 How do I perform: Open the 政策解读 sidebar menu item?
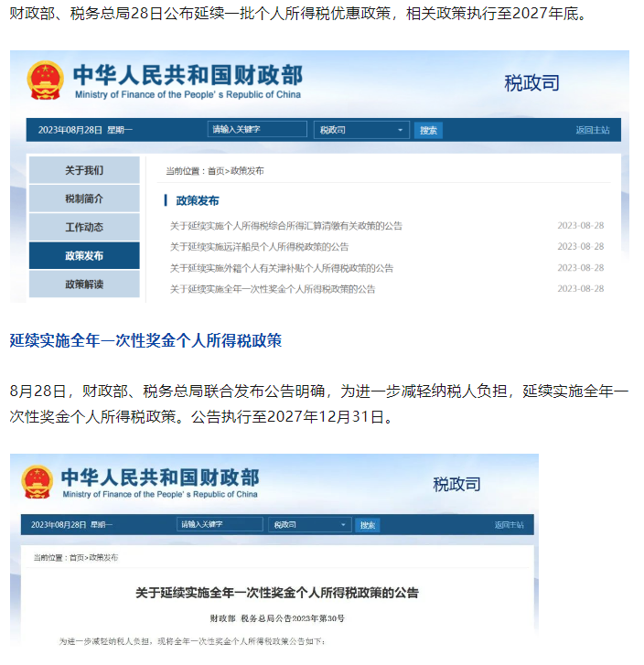click(x=84, y=284)
